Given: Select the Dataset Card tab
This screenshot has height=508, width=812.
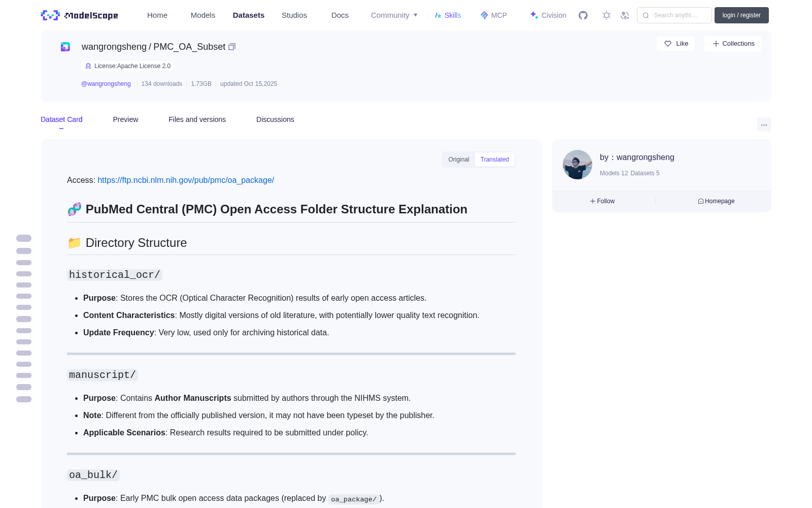Looking at the screenshot, I should click(61, 119).
